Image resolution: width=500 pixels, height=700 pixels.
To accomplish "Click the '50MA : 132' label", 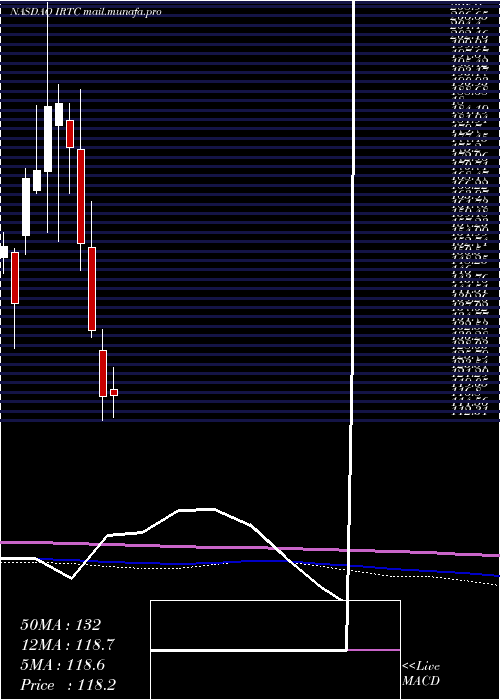I will pos(61,625).
